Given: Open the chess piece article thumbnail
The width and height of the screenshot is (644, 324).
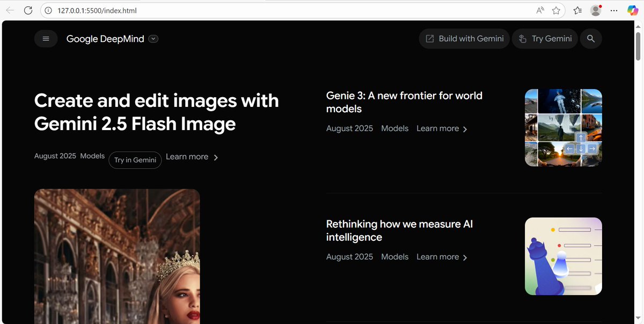Looking at the screenshot, I should point(563,256).
